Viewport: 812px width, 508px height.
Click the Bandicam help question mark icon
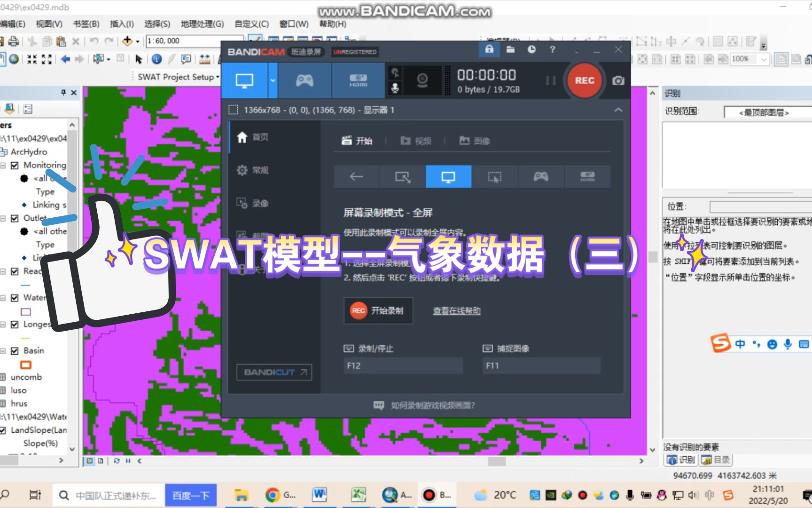pos(553,49)
